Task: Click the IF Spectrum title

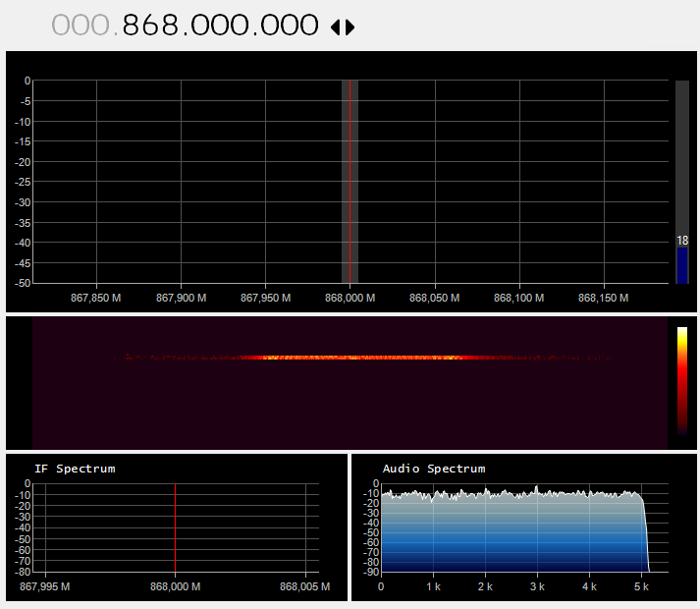Action: [75, 469]
